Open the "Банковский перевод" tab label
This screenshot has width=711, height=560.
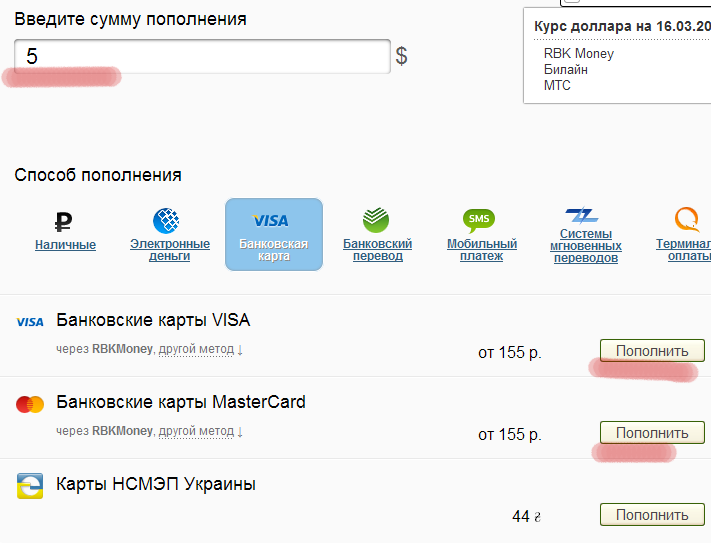pos(378,250)
